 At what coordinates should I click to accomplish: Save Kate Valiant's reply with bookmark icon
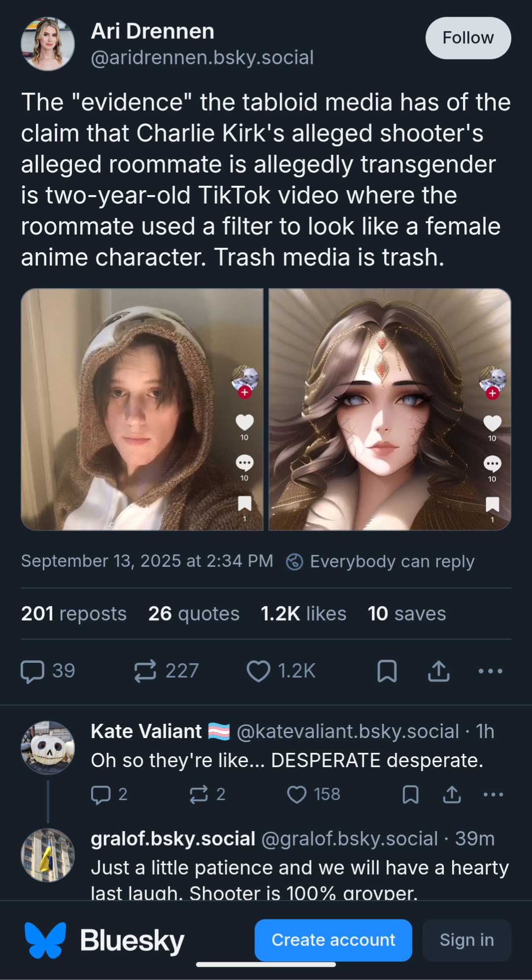(x=411, y=794)
